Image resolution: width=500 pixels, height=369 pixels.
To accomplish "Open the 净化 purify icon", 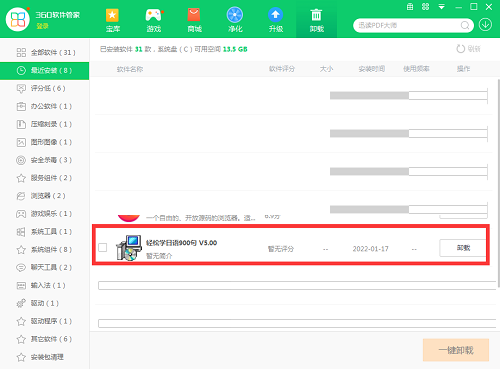I will point(235,15).
